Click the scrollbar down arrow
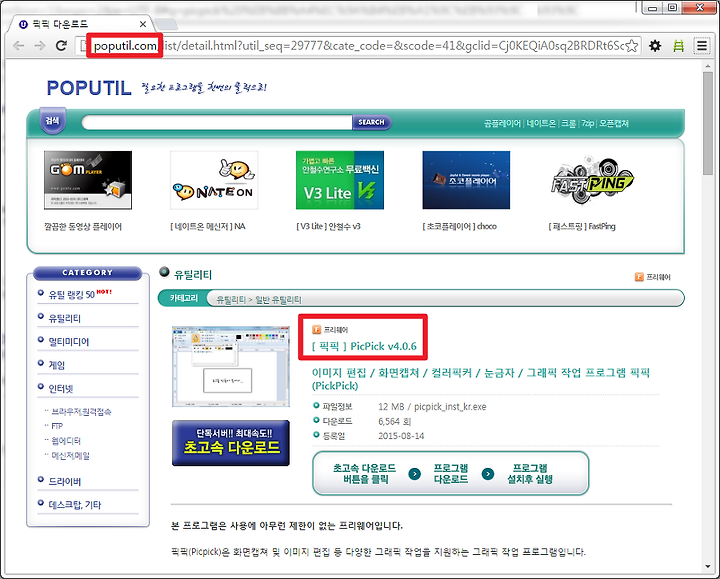The width and height of the screenshot is (720, 579). [x=708, y=566]
